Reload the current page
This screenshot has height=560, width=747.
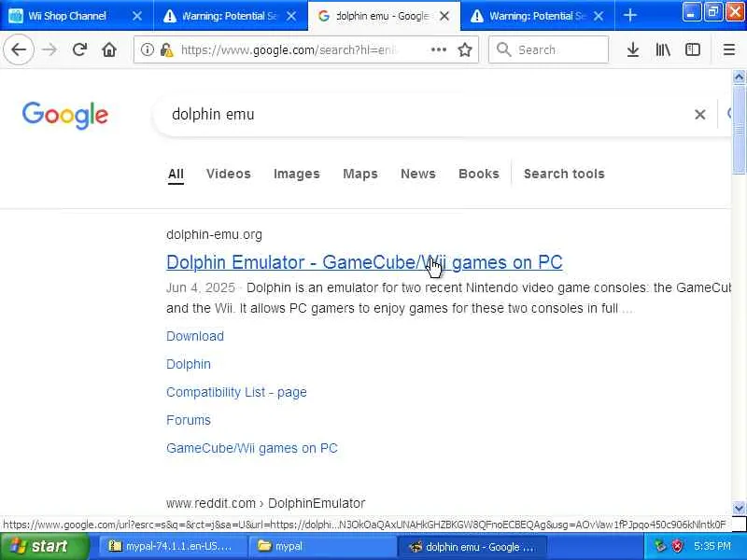[x=79, y=49]
